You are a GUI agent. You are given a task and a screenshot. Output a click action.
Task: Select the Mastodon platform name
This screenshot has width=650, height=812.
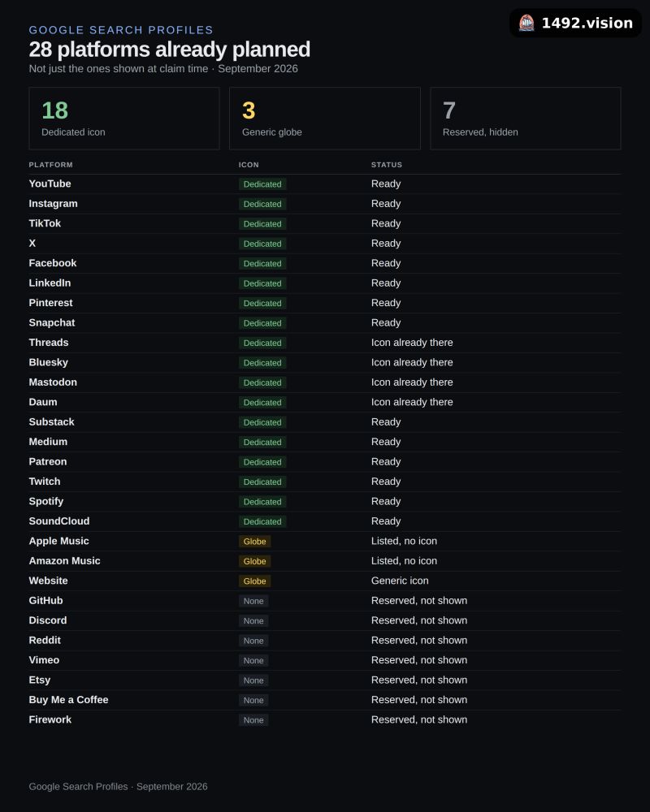(53, 382)
